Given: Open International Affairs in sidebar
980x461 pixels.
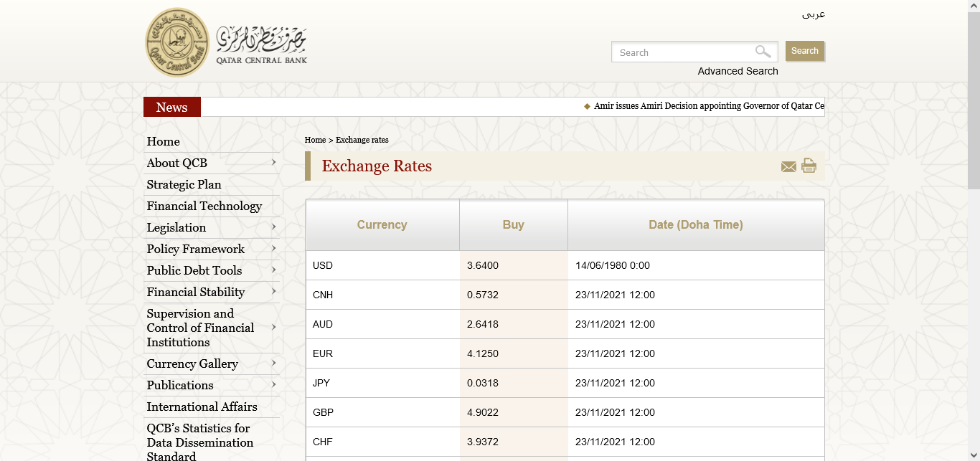Looking at the screenshot, I should [202, 407].
